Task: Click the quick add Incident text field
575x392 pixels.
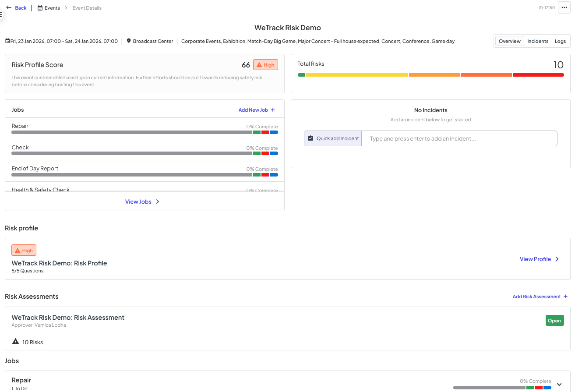Action: (459, 138)
